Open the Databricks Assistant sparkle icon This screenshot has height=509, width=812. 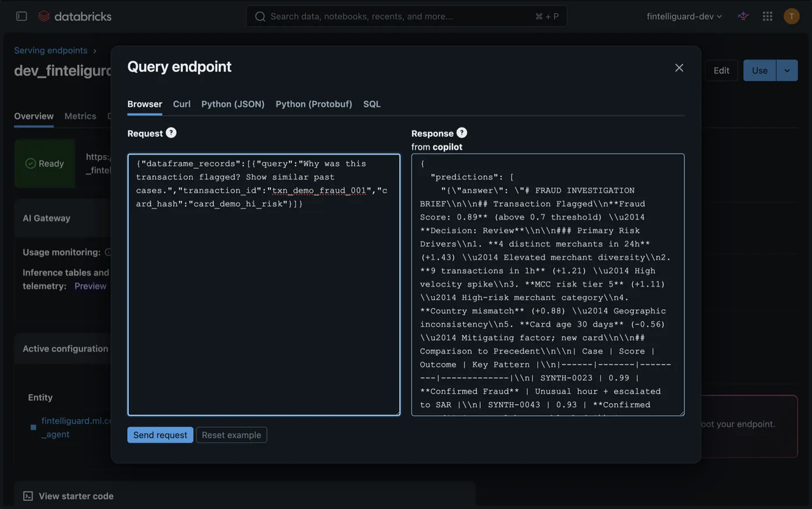743,16
